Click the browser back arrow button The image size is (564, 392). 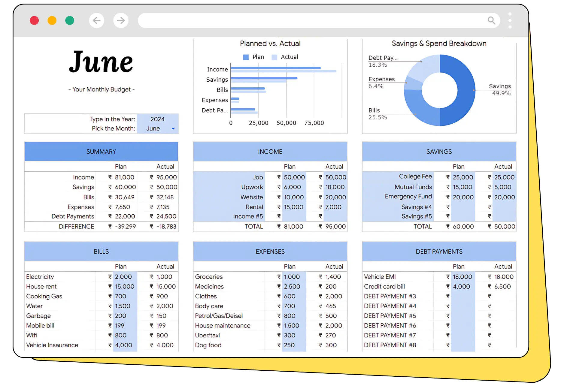(96, 20)
